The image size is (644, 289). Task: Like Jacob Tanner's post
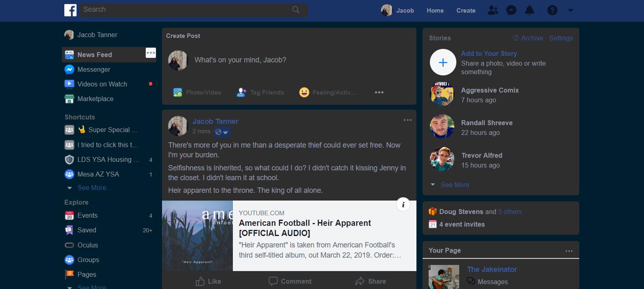tap(208, 281)
